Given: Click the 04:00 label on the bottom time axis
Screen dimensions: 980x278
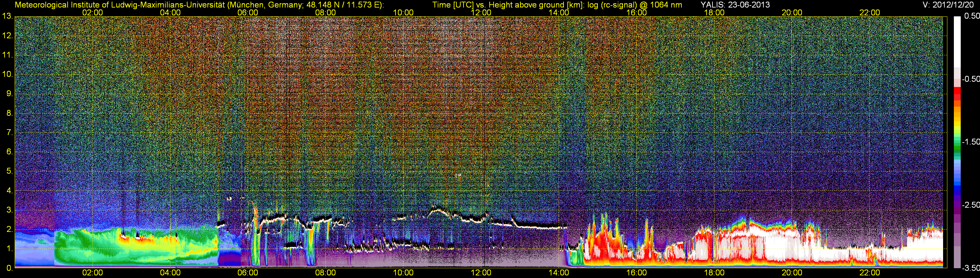Looking at the screenshot, I should click(171, 273).
